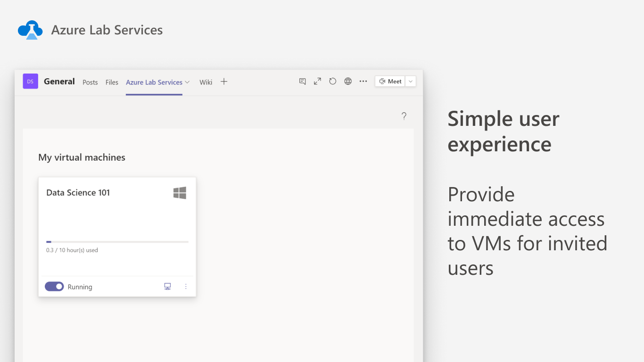644x362 pixels.
Task: Click the Azure Lab Services flask logo
Action: click(30, 30)
